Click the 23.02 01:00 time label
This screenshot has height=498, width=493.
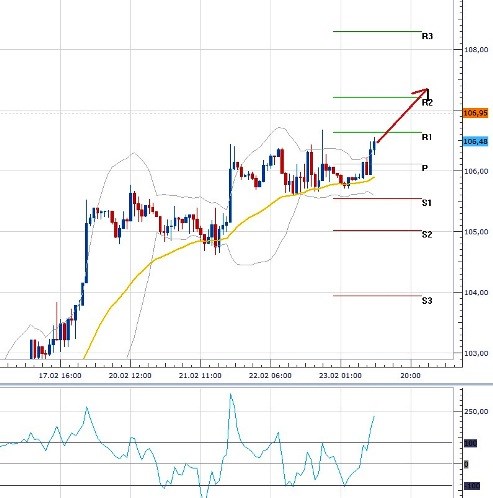pos(340,376)
